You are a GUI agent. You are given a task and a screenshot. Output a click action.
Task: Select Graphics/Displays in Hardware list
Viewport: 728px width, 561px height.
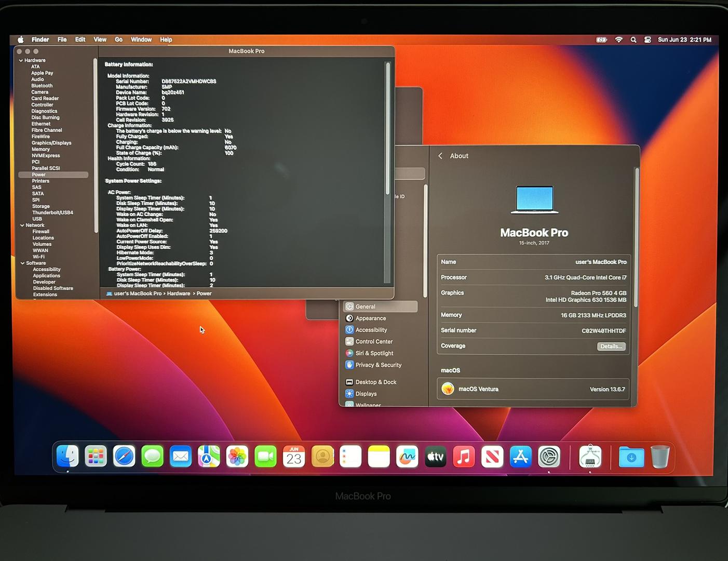click(51, 143)
